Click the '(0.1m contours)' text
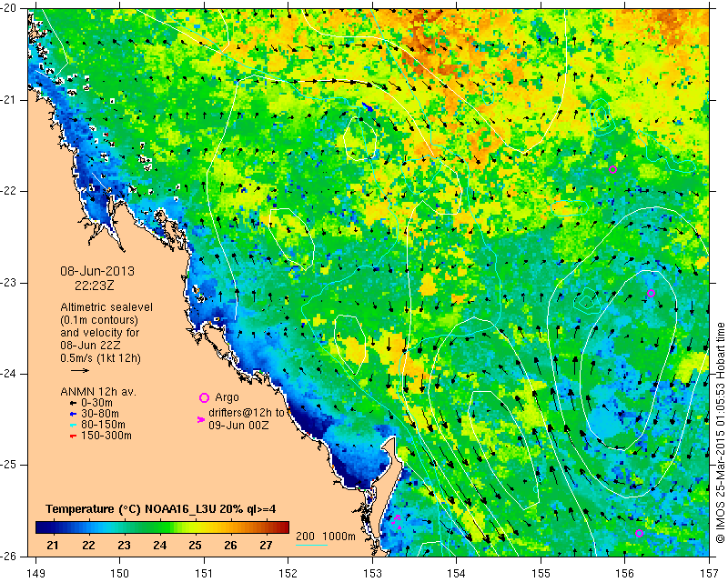728x582 pixels. 99,320
